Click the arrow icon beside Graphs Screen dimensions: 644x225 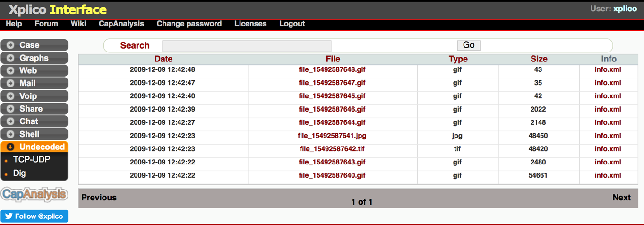click(x=10, y=58)
